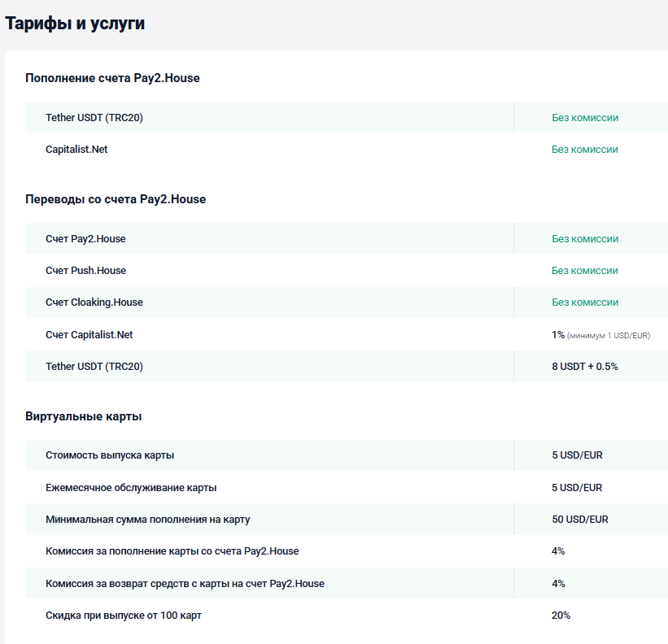Click the 'Счет Pay2.House' transfer row
668x644 pixels.
[x=85, y=239]
